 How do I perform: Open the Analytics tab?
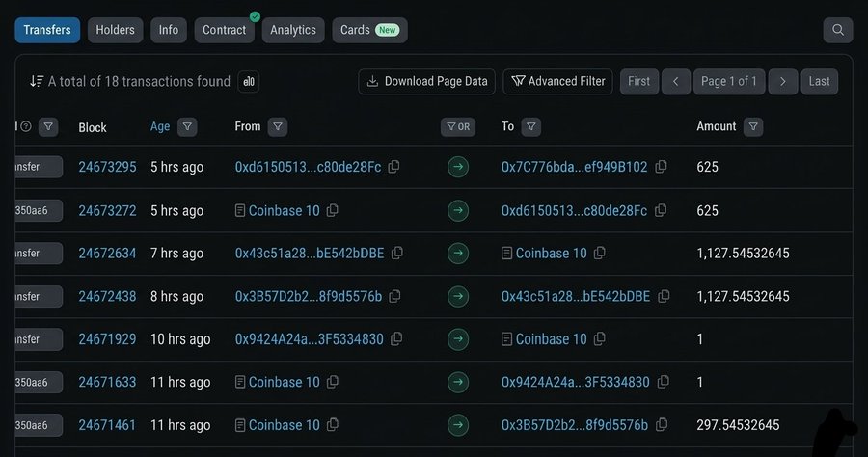click(x=293, y=30)
